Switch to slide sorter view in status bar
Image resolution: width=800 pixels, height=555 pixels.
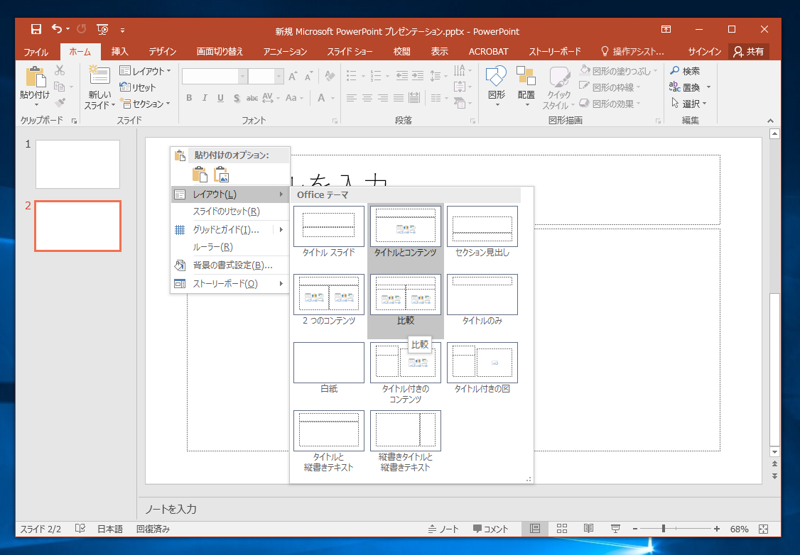[562, 528]
